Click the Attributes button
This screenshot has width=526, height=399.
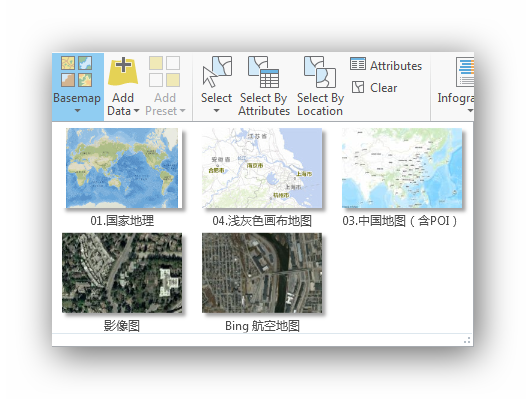pyautogui.click(x=386, y=65)
